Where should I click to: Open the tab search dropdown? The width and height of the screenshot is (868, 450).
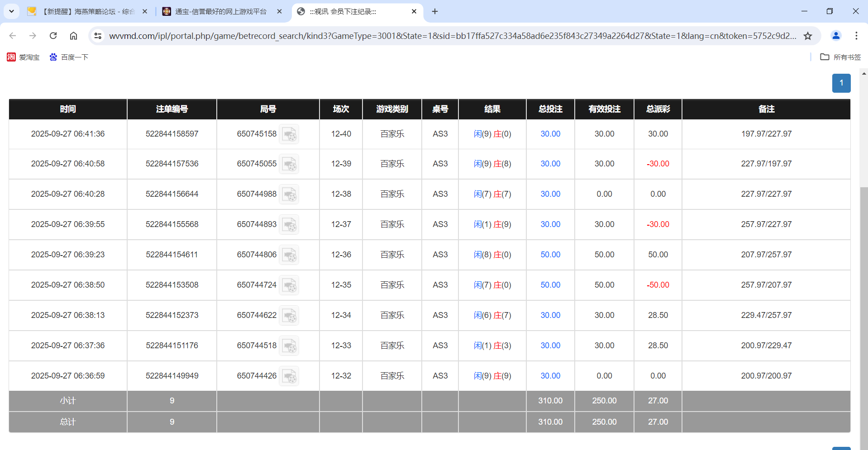(x=11, y=11)
